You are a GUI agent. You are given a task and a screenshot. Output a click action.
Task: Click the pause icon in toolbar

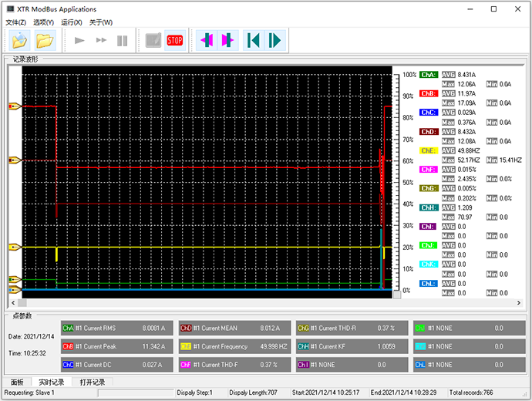point(122,40)
